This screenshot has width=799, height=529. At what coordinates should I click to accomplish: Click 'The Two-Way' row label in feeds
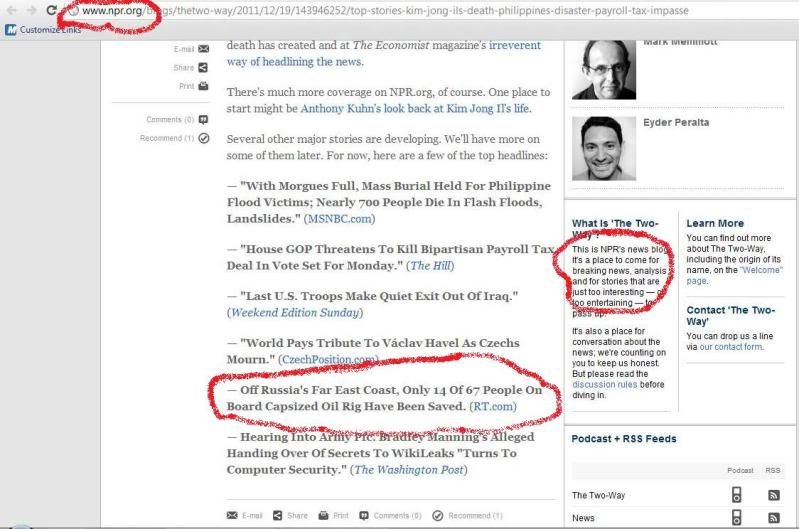click(598, 495)
